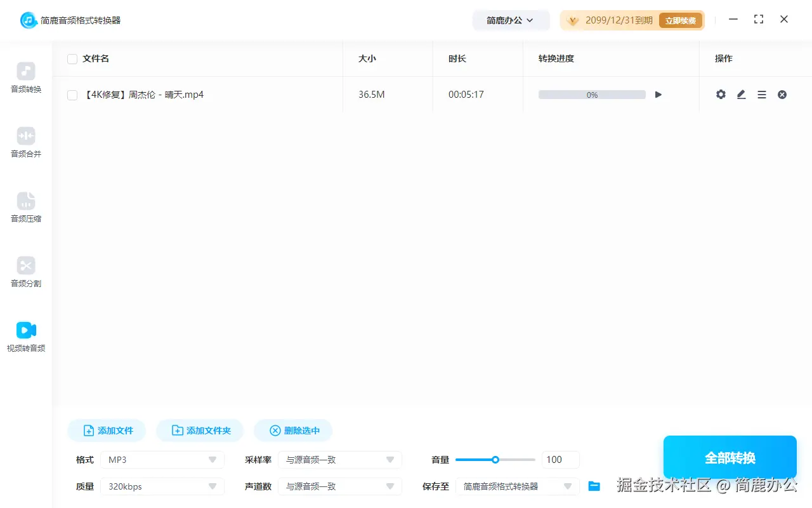The width and height of the screenshot is (812, 508).
Task: Select the 音频转换 sidebar tool
Action: click(x=25, y=76)
